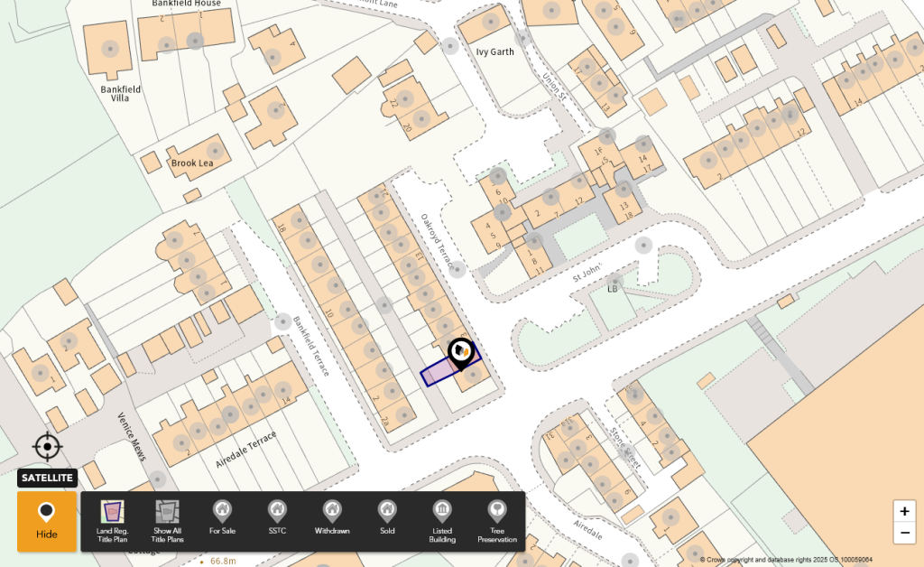Hide the map legend panel

click(x=47, y=522)
